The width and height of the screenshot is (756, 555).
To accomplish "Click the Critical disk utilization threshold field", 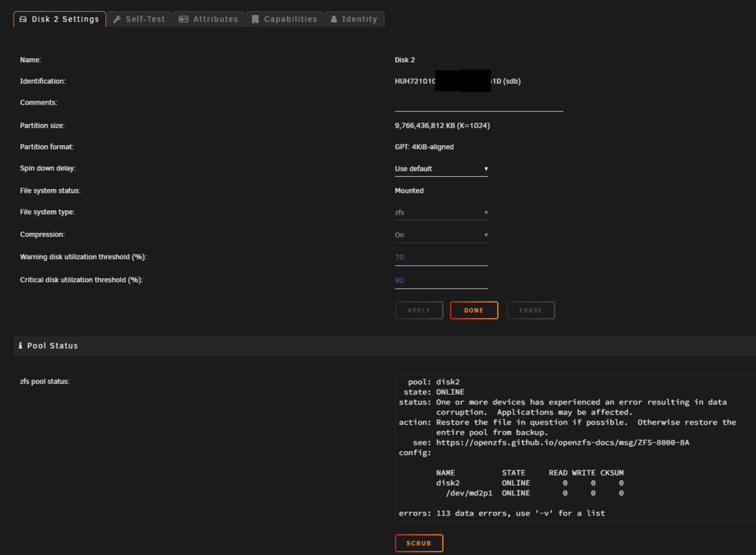I will pyautogui.click(x=442, y=281).
